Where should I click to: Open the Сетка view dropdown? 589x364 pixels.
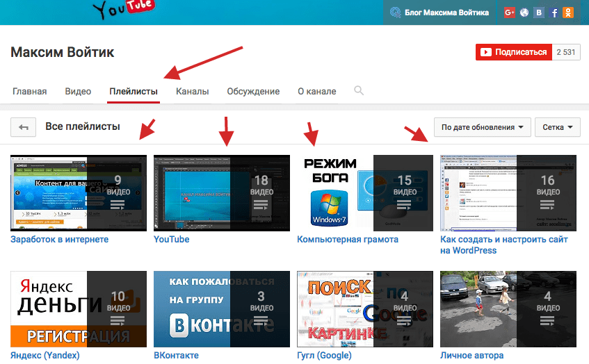click(x=560, y=127)
